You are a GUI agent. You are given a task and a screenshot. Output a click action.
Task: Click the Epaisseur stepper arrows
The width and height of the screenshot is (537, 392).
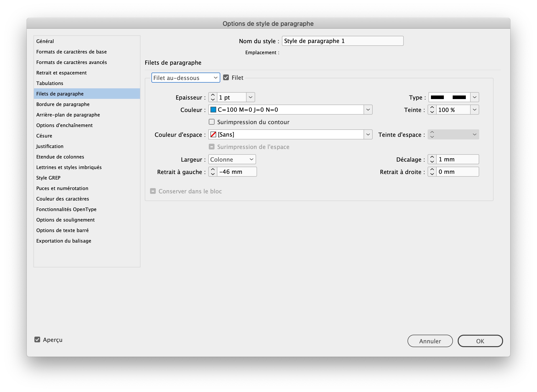coord(213,97)
